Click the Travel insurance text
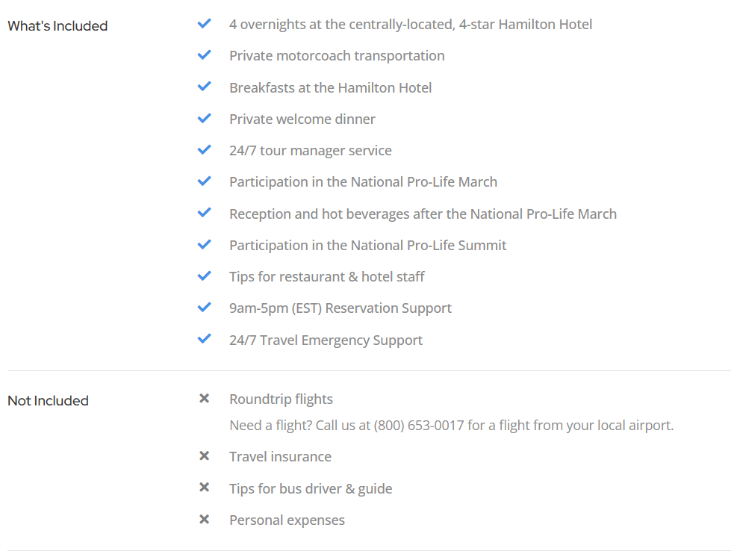737x560 pixels. (280, 456)
